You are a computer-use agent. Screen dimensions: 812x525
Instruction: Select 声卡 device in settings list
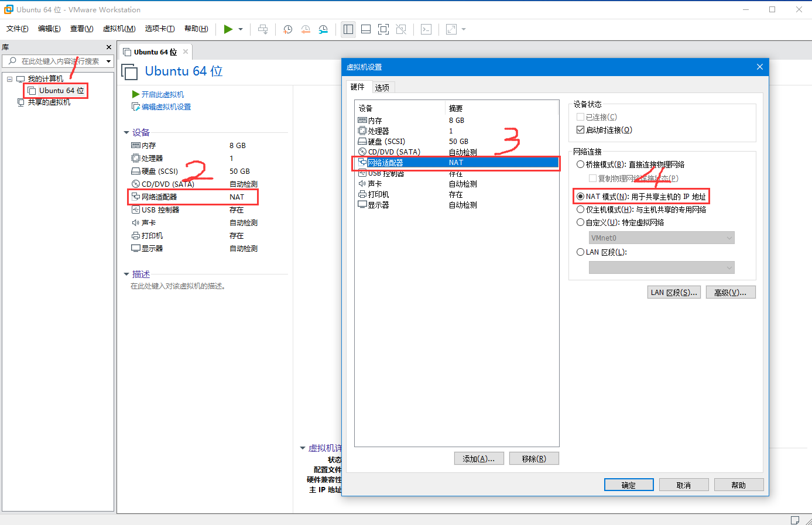(x=457, y=184)
